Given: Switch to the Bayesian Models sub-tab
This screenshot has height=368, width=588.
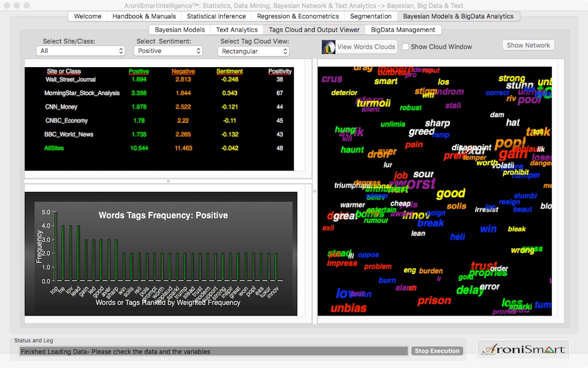Looking at the screenshot, I should [180, 30].
